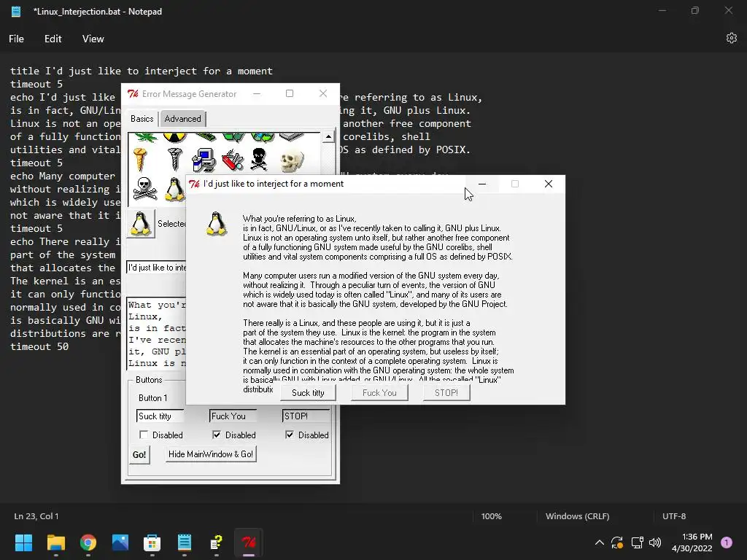Image resolution: width=747 pixels, height=560 pixels.
Task: Click Ln 23, Col 1 in status bar
Action: (x=36, y=516)
